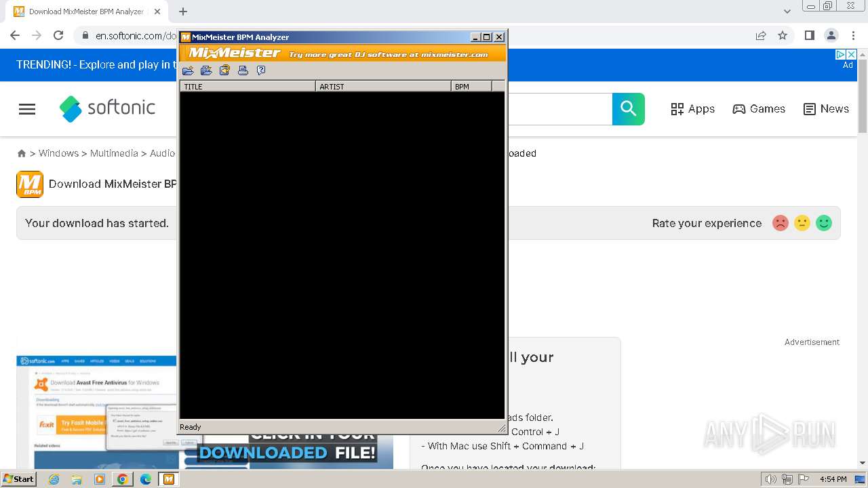Open the Softonic hamburger menu
The height and width of the screenshot is (488, 868).
tap(27, 109)
